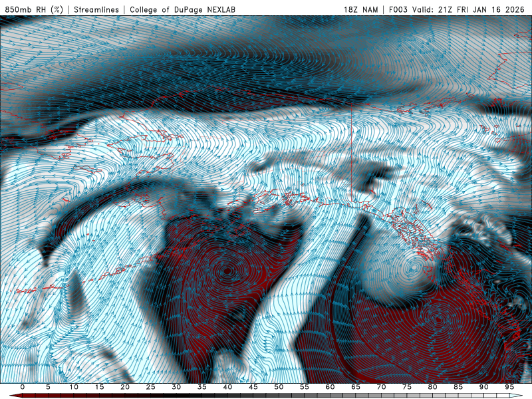The height and width of the screenshot is (399, 532).
Task: Click the 'F003' forecast hour label
Action: click(398, 9)
